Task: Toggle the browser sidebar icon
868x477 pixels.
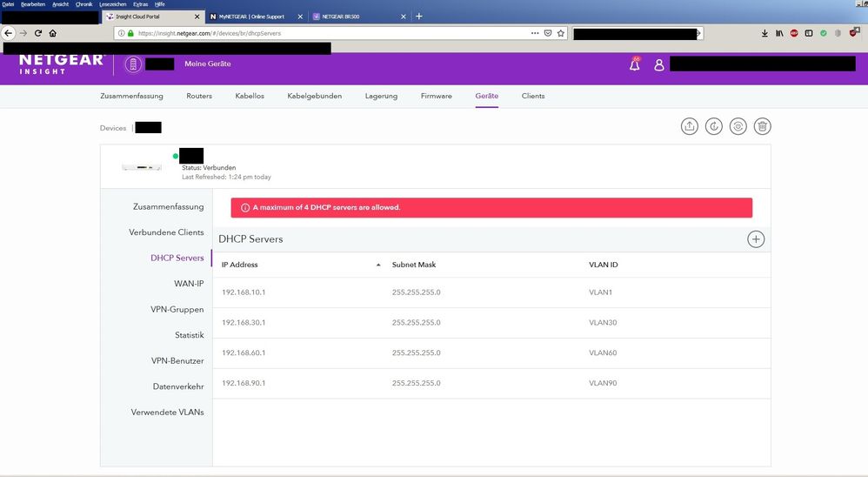Action: 809,33
